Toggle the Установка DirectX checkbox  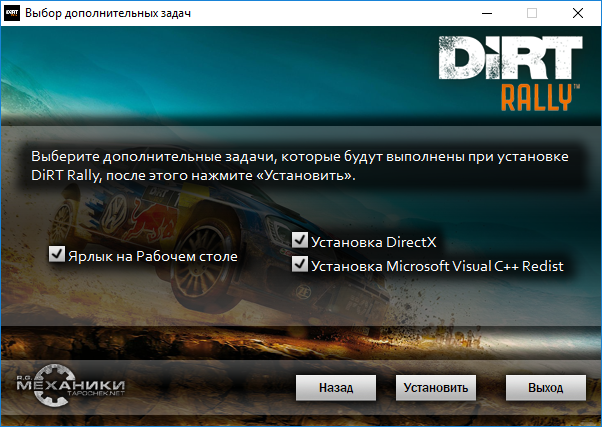coord(299,240)
